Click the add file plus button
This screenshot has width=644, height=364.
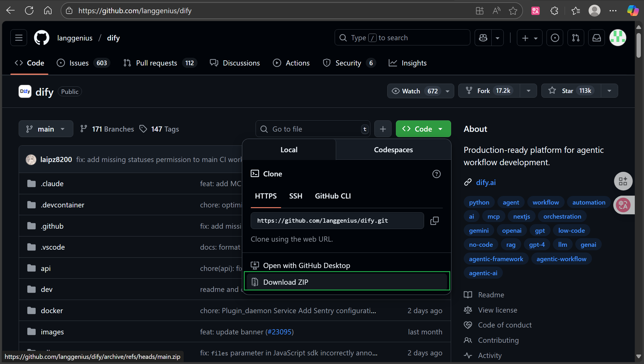pos(383,129)
